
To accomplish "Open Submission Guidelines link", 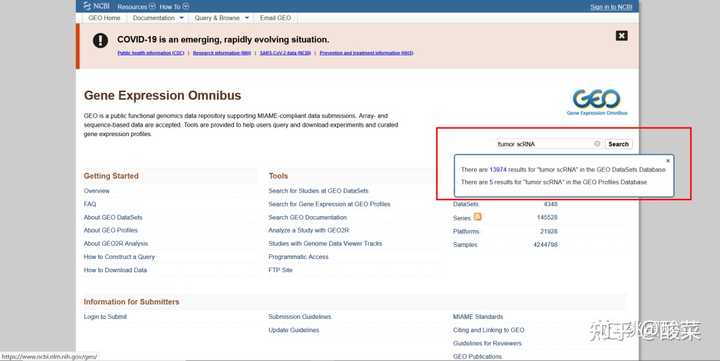I will [300, 316].
